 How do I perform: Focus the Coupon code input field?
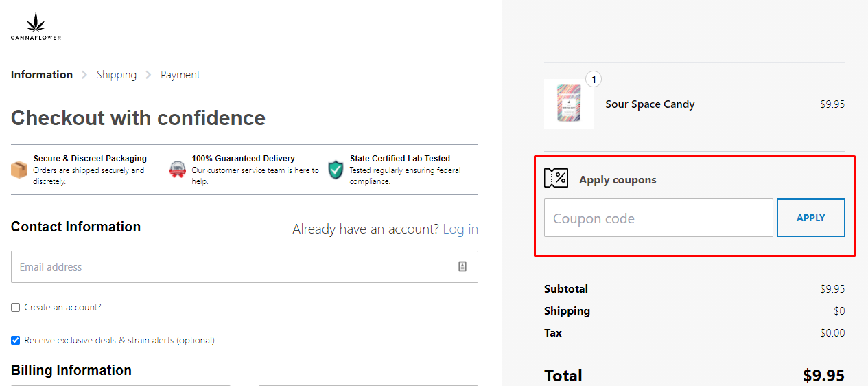[659, 218]
